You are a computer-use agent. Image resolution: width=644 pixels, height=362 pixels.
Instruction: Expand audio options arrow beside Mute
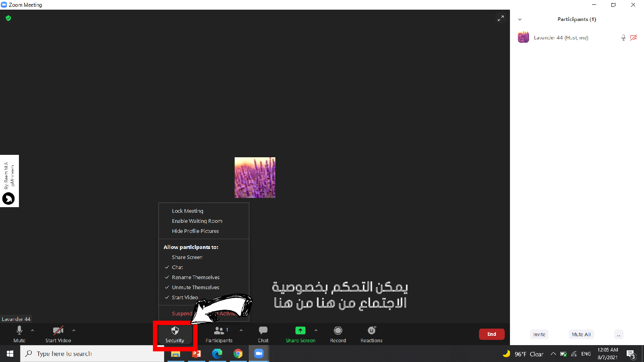pos(33,330)
